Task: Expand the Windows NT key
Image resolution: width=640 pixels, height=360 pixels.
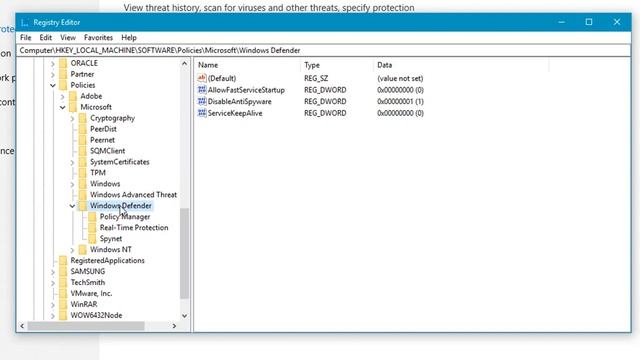Action: coord(72,250)
